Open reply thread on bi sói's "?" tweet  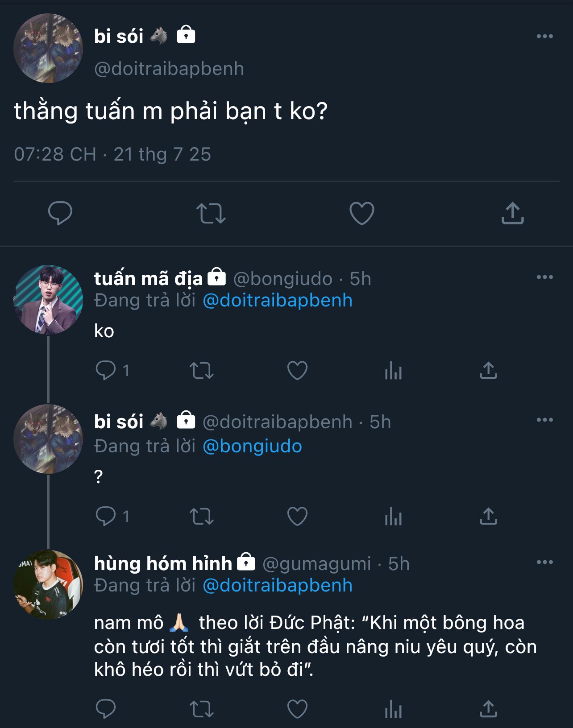click(106, 516)
